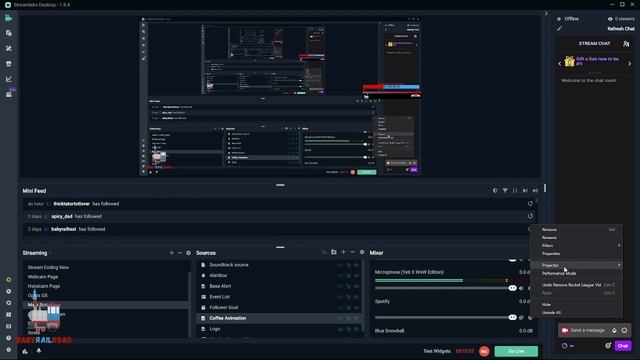
Task: Open the sidebar icon with new badge
Action: pos(9,94)
